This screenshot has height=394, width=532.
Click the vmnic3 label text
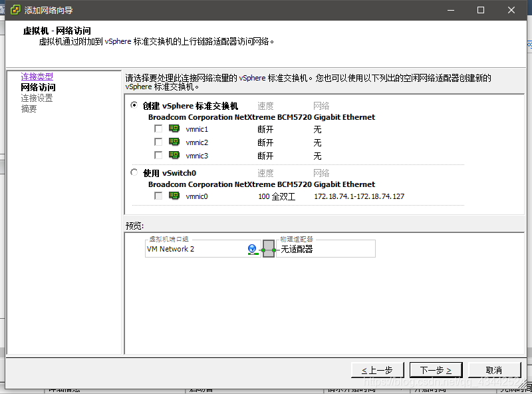pyautogui.click(x=197, y=156)
